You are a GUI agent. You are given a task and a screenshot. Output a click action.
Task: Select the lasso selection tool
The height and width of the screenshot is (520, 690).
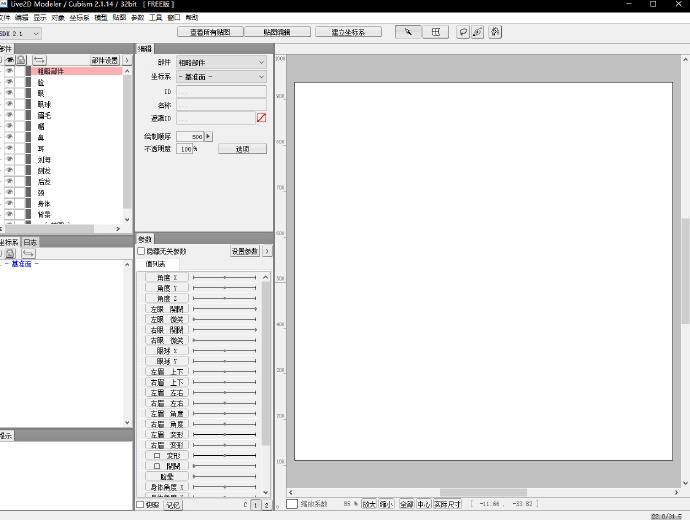tap(463, 32)
